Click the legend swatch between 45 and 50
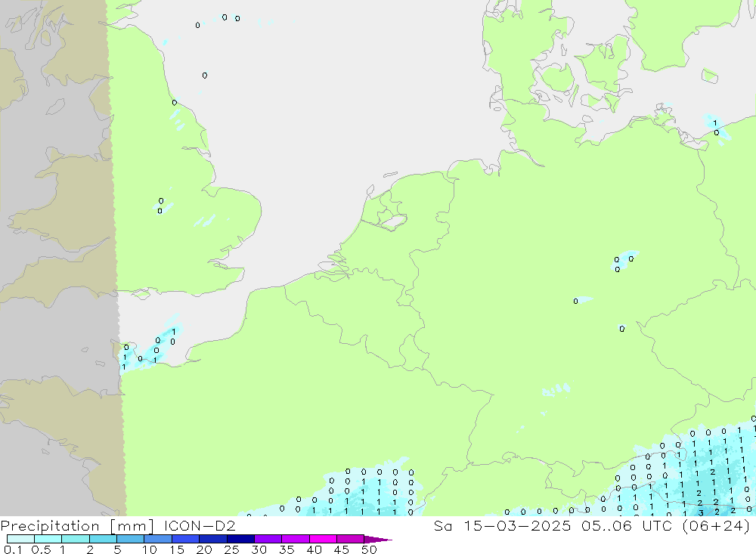756x554 pixels. [351, 539]
